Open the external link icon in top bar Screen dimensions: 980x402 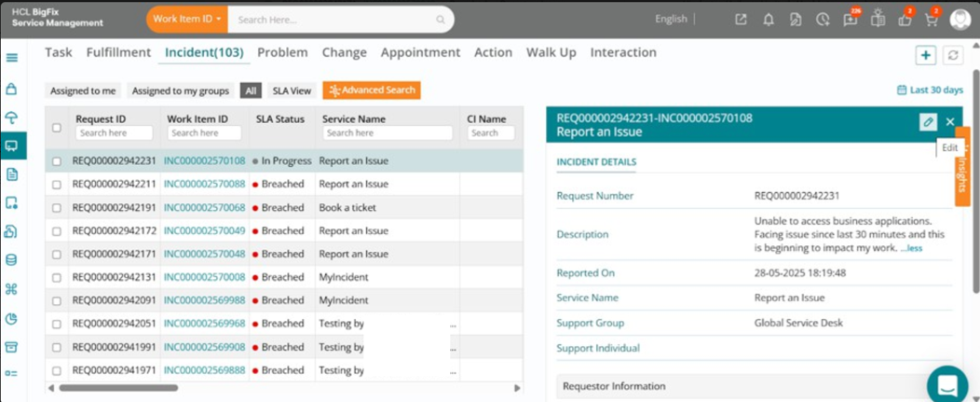pyautogui.click(x=741, y=20)
